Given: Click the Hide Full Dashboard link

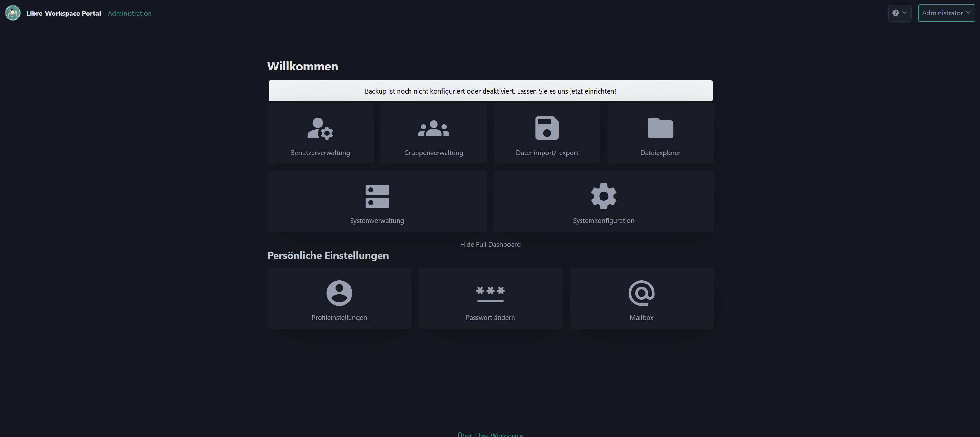Looking at the screenshot, I should click(x=490, y=244).
